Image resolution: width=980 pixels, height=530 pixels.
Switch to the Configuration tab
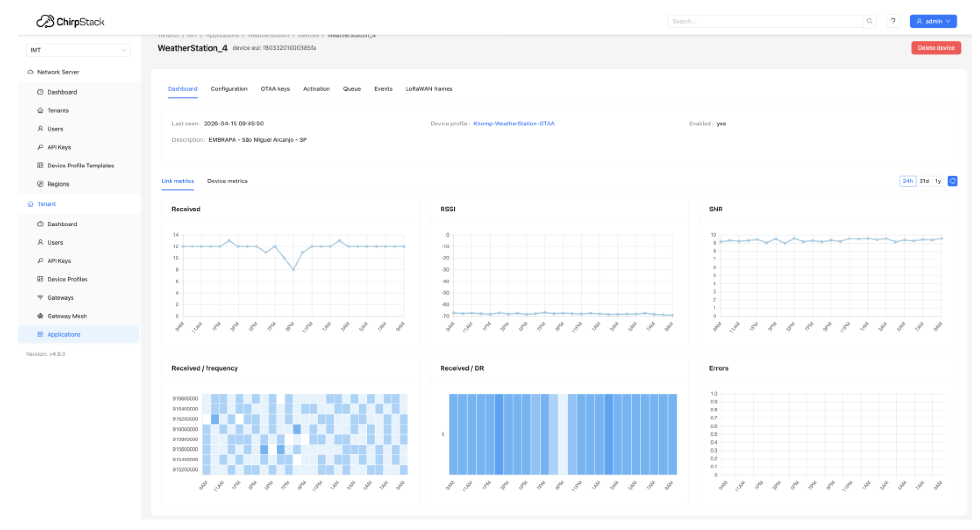tap(229, 89)
